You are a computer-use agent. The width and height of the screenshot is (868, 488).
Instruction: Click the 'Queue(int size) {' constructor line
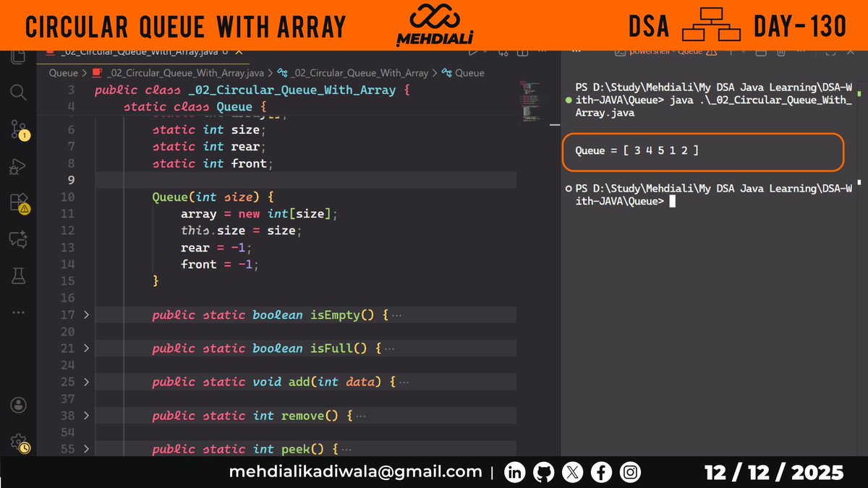[213, 197]
